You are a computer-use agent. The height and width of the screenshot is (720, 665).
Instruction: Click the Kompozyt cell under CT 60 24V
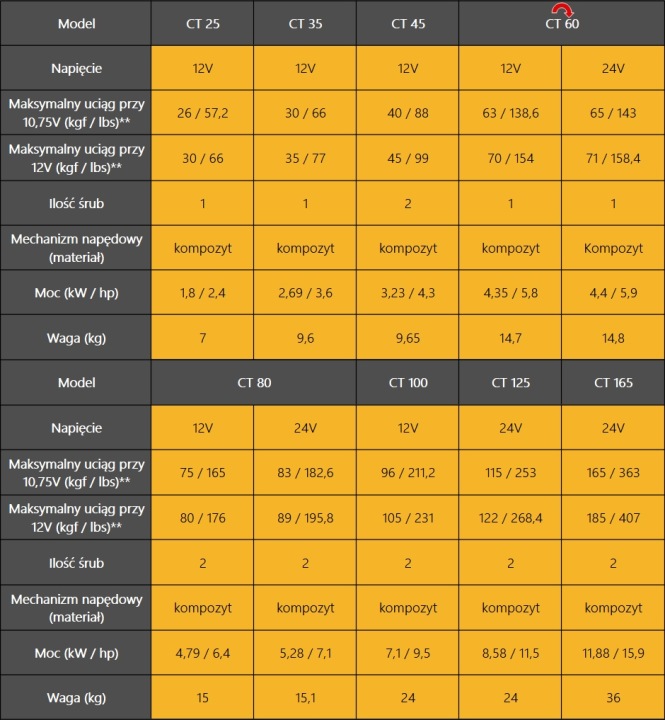613,248
